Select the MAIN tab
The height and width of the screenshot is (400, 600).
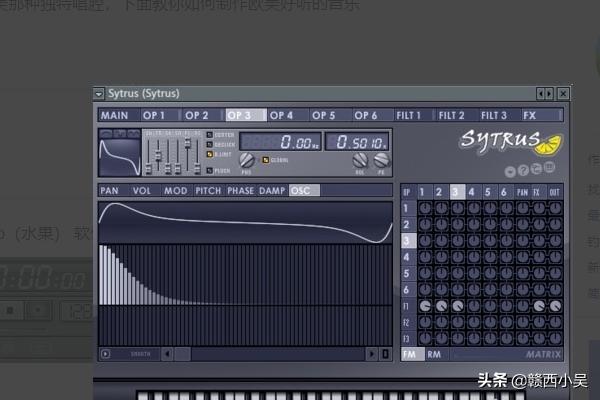115,115
